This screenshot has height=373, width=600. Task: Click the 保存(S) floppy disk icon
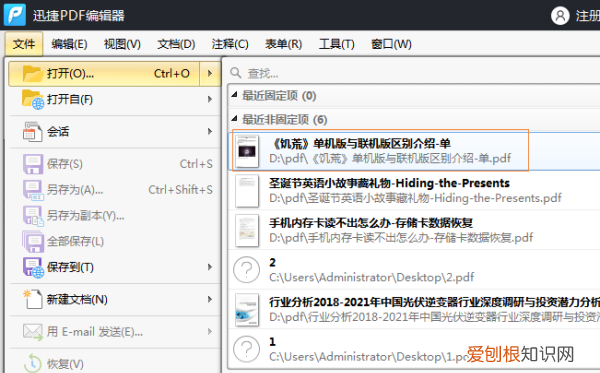[x=33, y=164]
